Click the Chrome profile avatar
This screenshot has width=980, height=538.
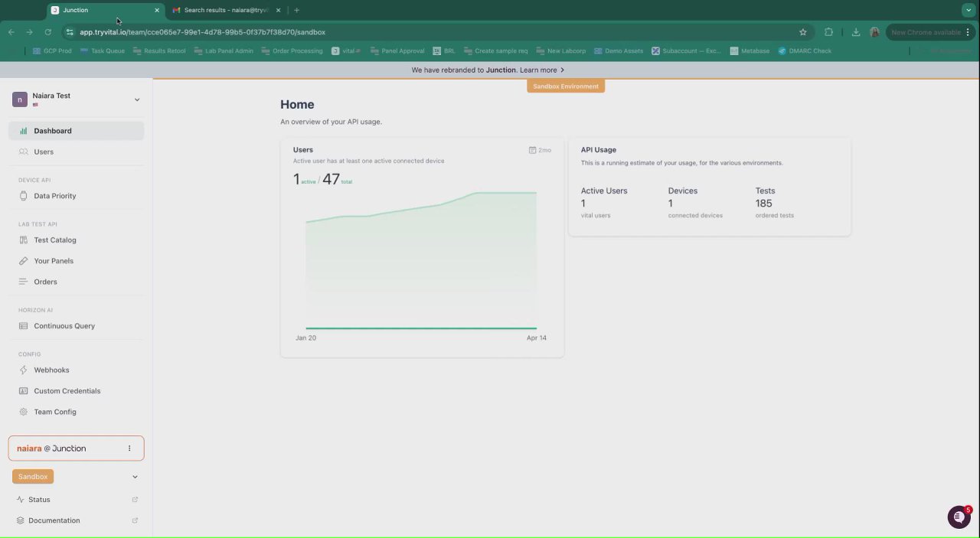point(874,32)
